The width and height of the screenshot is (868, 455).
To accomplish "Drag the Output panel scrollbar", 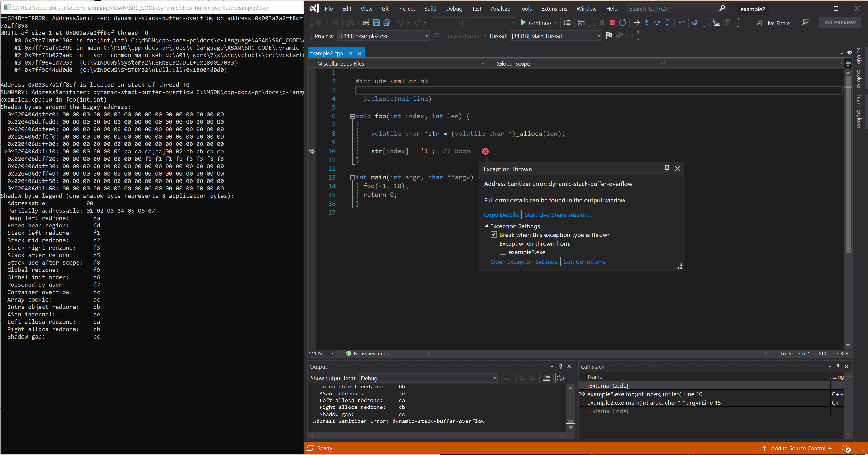I will coord(569,419).
